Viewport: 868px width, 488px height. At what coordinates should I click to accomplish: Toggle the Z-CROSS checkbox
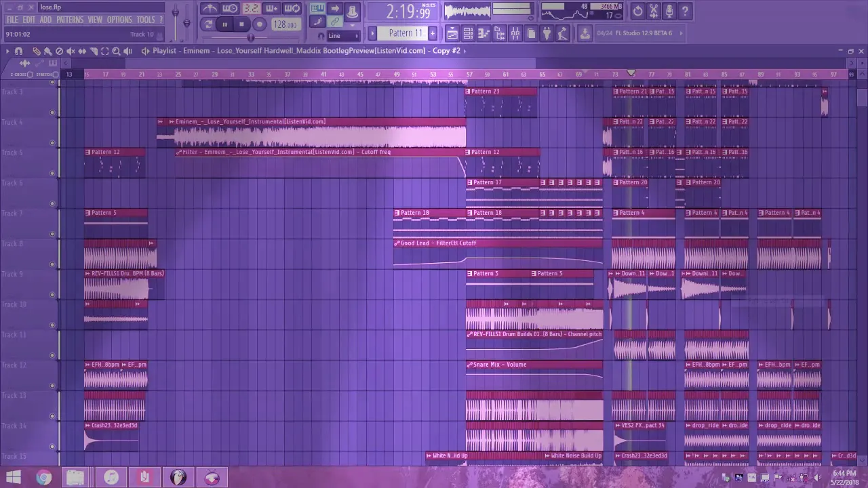[30, 75]
